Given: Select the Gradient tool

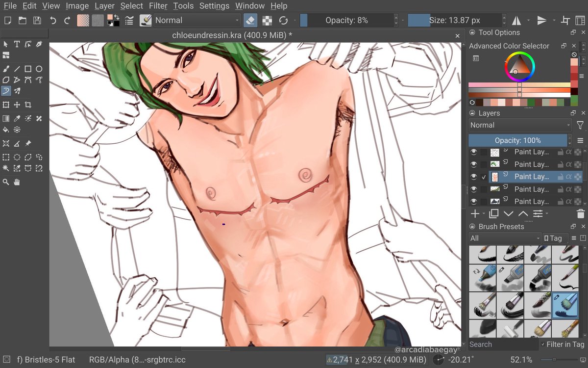Looking at the screenshot, I should point(6,118).
